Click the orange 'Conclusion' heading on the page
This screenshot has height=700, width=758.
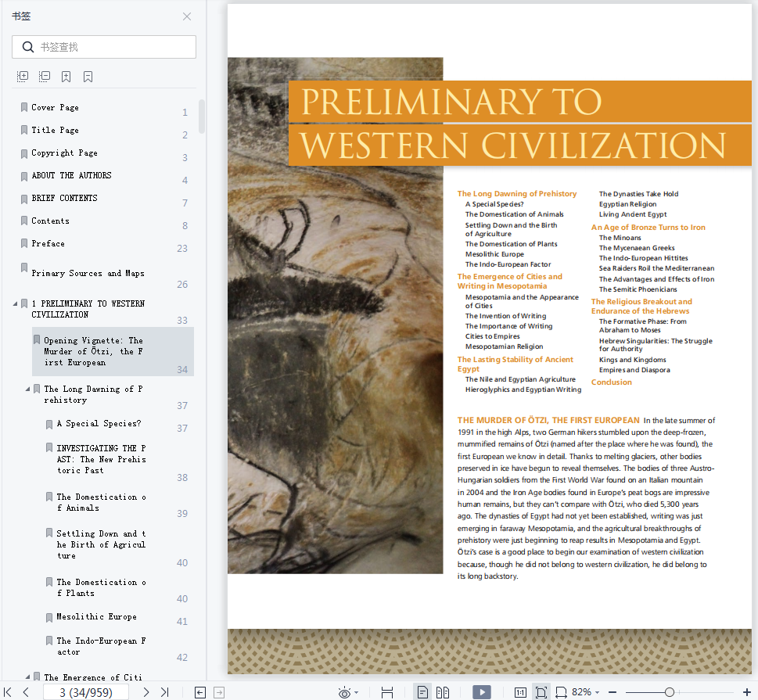point(612,382)
